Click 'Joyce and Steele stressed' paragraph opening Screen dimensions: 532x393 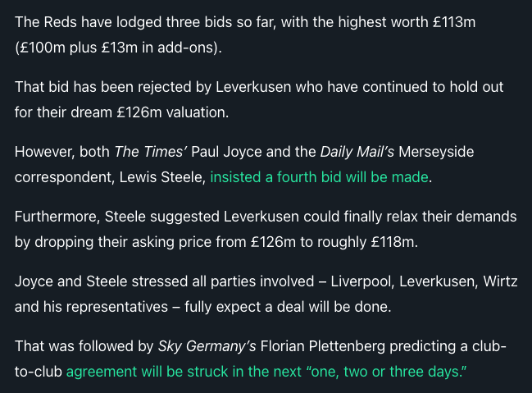click(101, 281)
